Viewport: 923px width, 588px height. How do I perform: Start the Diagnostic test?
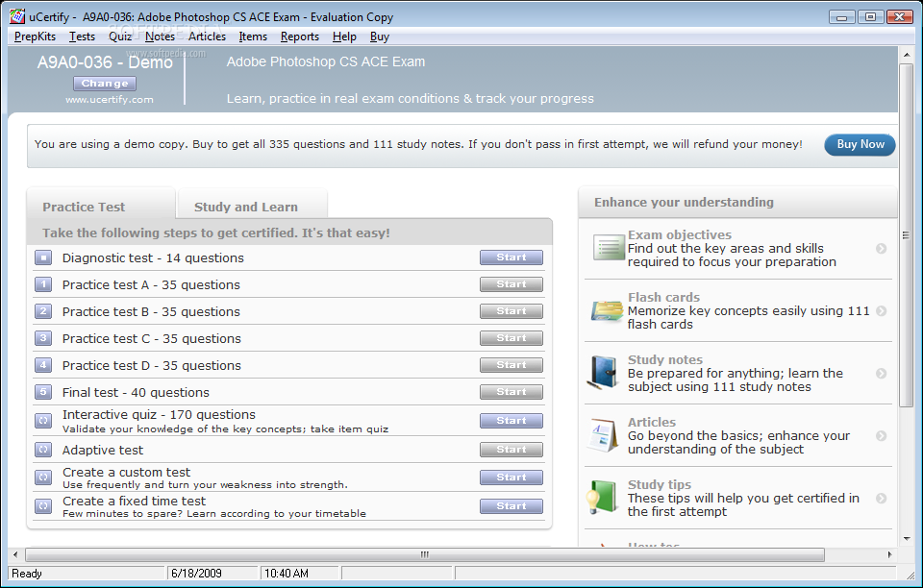click(x=511, y=257)
